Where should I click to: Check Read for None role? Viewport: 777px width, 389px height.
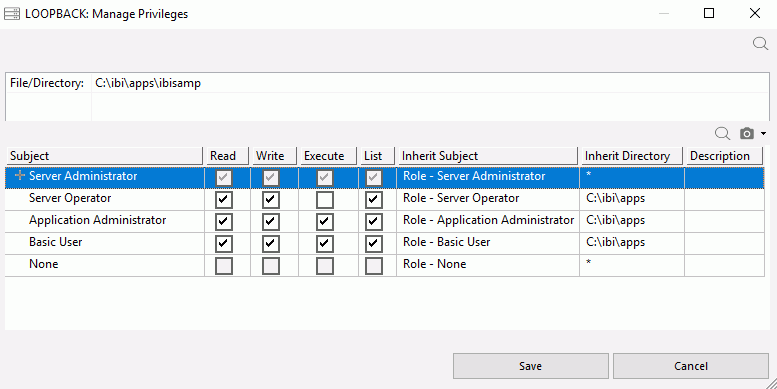tap(224, 266)
